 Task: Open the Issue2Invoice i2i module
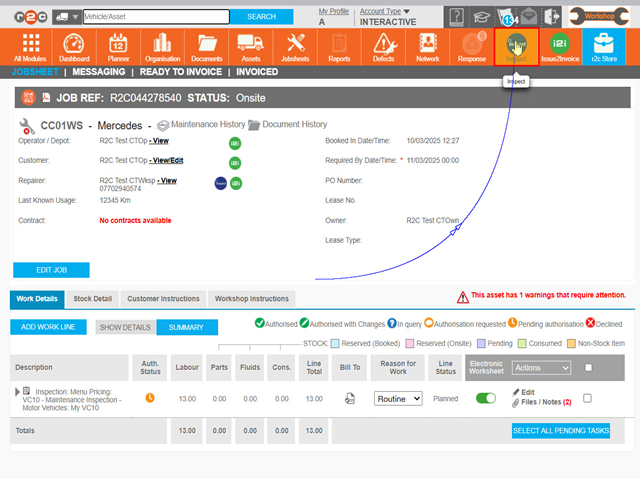coord(560,47)
